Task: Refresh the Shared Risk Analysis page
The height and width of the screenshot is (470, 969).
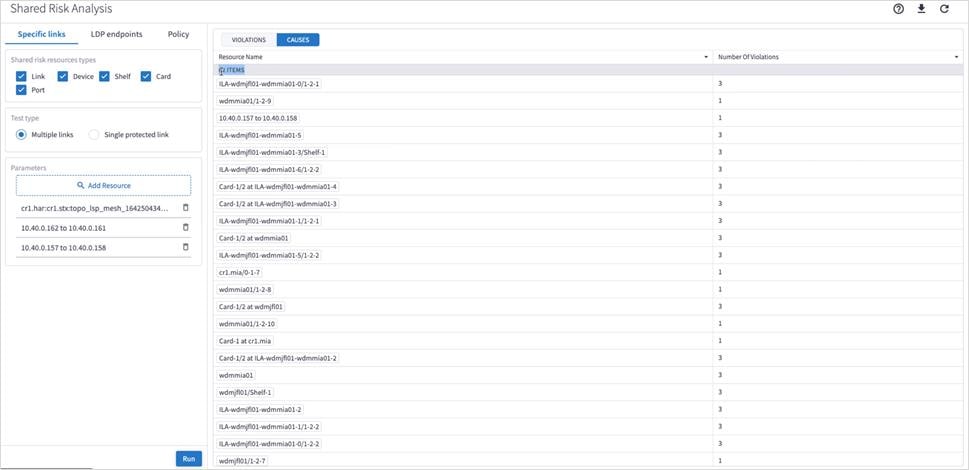Action: (944, 9)
